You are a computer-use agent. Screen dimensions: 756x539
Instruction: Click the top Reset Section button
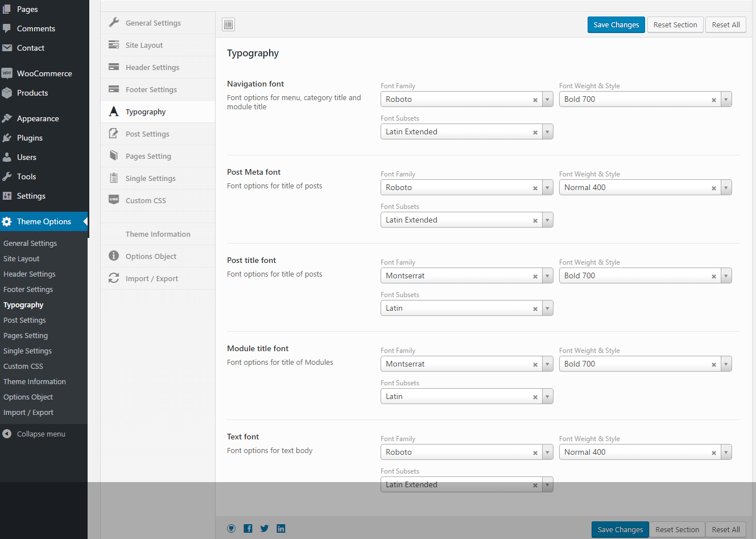675,24
